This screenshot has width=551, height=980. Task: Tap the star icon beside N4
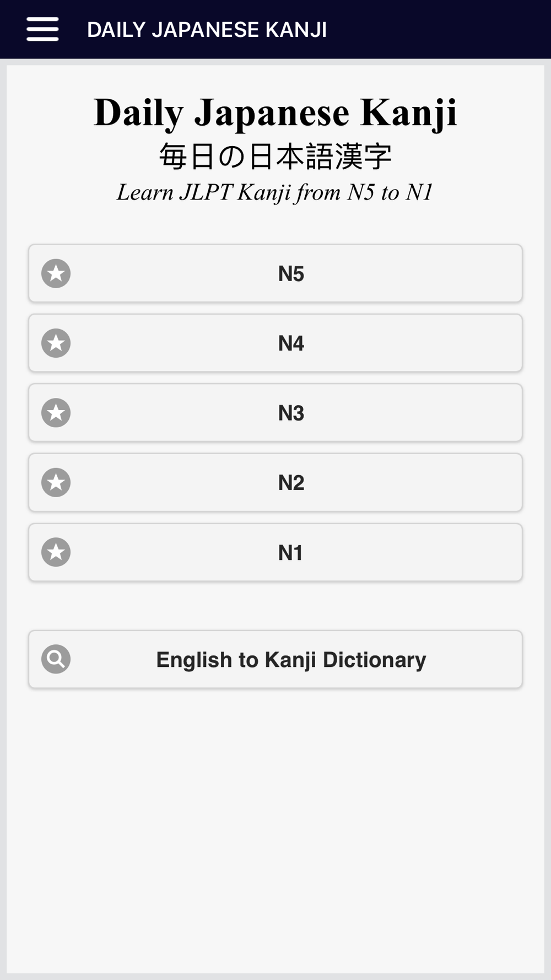pos(56,343)
